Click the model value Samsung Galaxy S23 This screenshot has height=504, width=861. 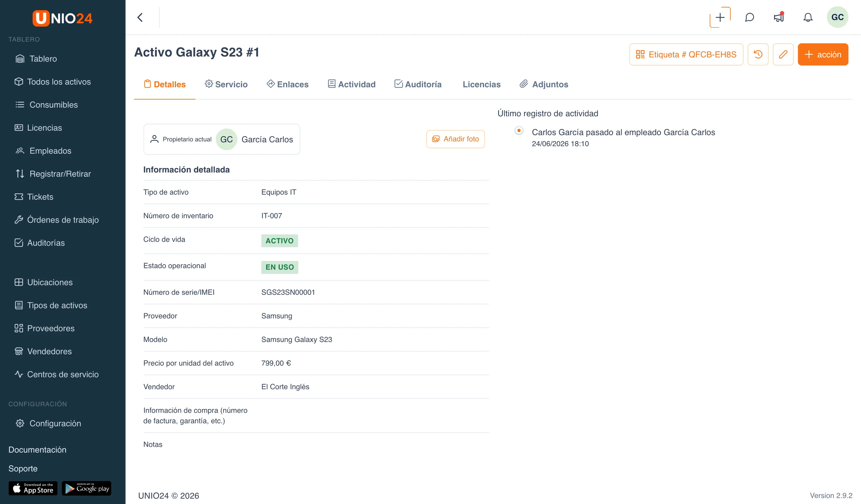point(297,339)
